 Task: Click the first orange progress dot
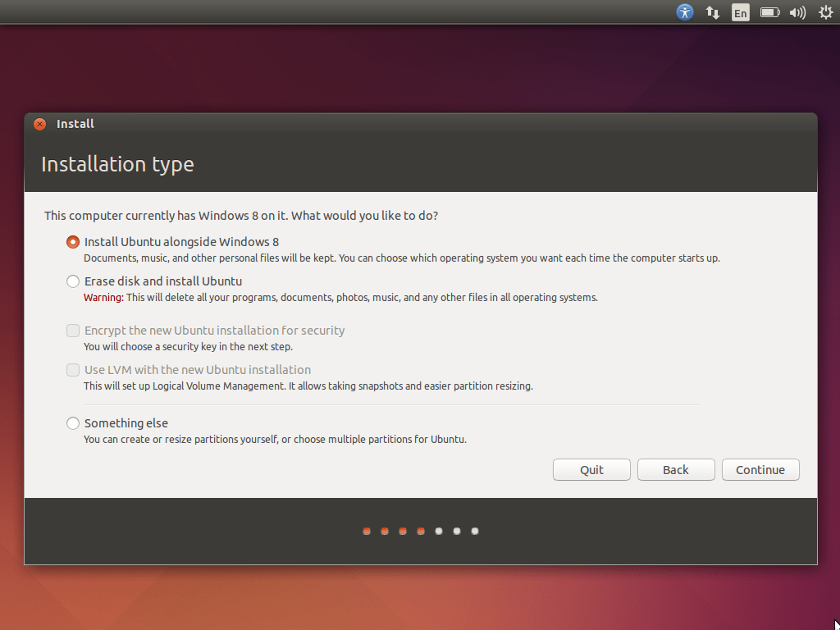click(x=366, y=531)
